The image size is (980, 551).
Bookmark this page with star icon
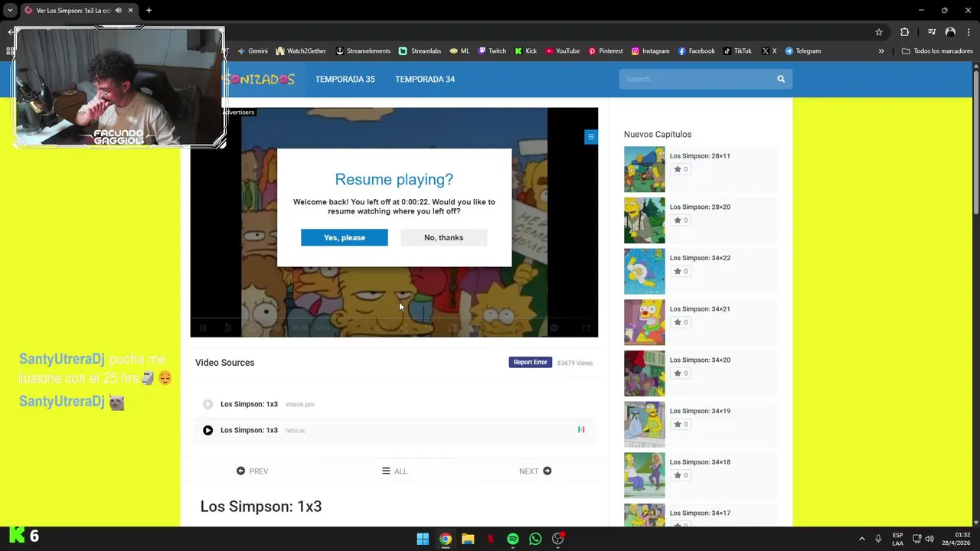(x=879, y=32)
